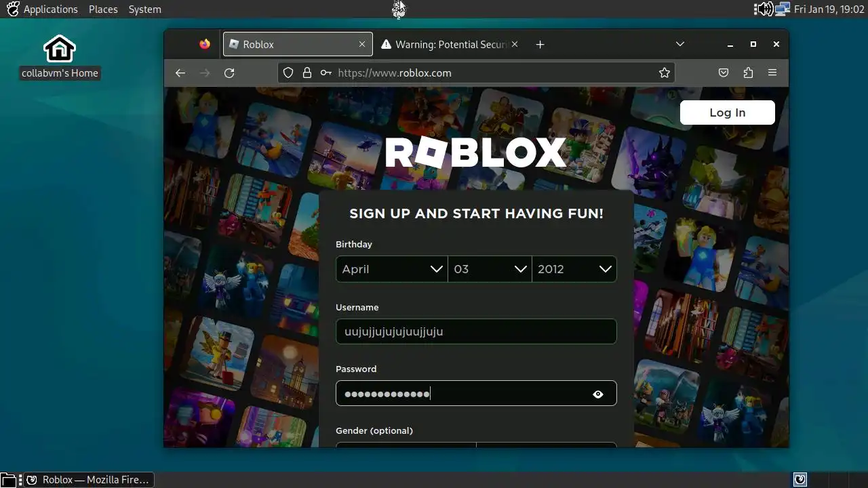
Task: Open the Applications menu
Action: [x=50, y=9]
